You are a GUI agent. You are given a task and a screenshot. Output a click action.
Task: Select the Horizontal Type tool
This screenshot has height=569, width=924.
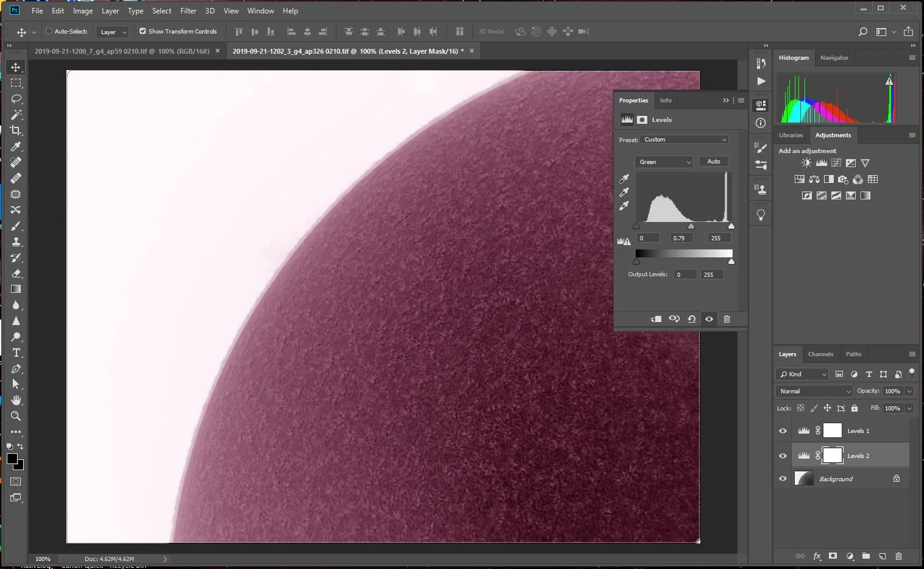[x=16, y=353]
